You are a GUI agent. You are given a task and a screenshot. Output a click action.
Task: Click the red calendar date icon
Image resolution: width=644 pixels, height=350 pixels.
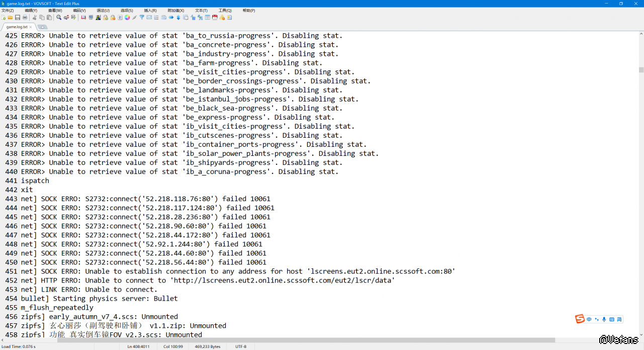click(x=215, y=18)
